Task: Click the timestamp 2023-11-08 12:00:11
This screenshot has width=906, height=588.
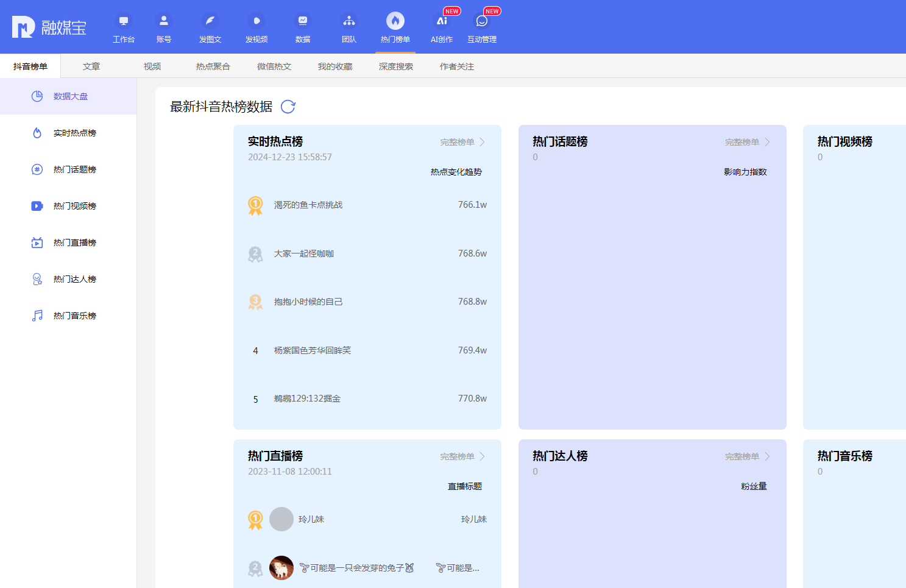Action: pos(290,472)
